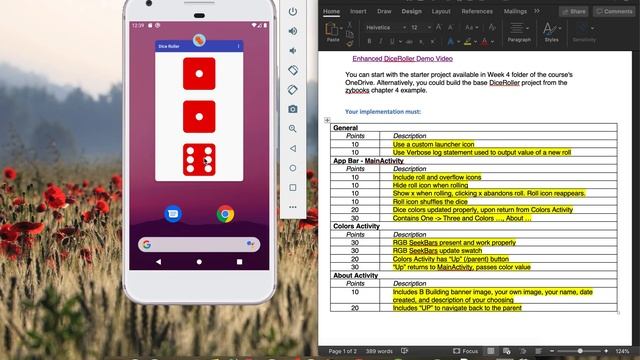Tap the Dice Roller launcher icon above card
The height and width of the screenshot is (360, 640).
[199, 40]
